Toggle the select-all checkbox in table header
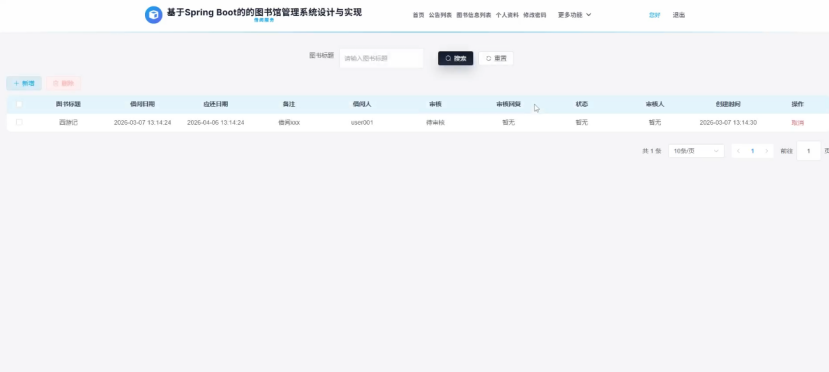Screen dimensions: 829x372 pyautogui.click(x=19, y=104)
